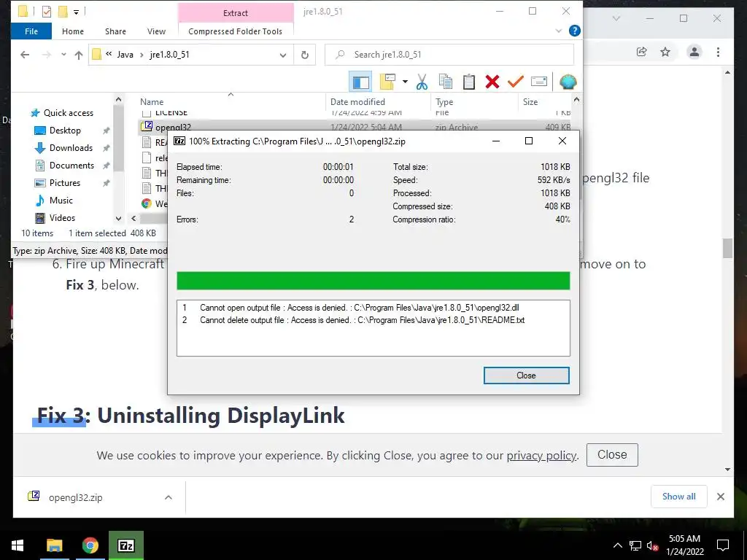Click the 7-Zip taskbar icon
This screenshot has width=747, height=560.
(125, 545)
